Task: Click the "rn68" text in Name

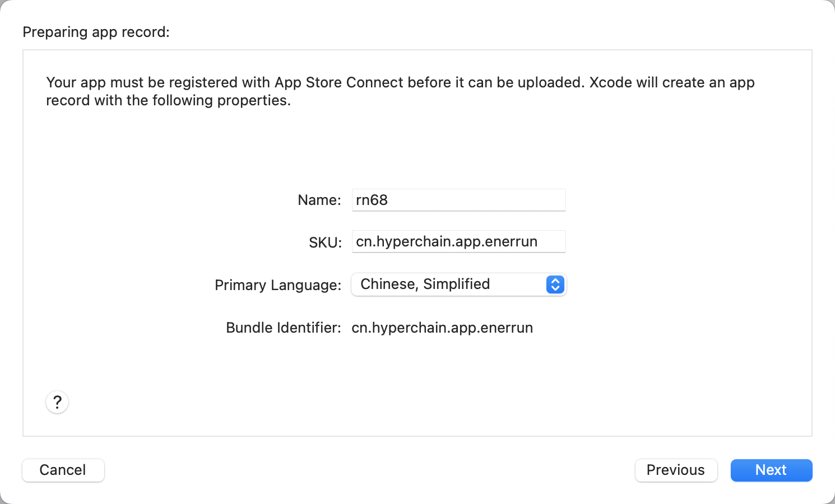Action: point(372,200)
